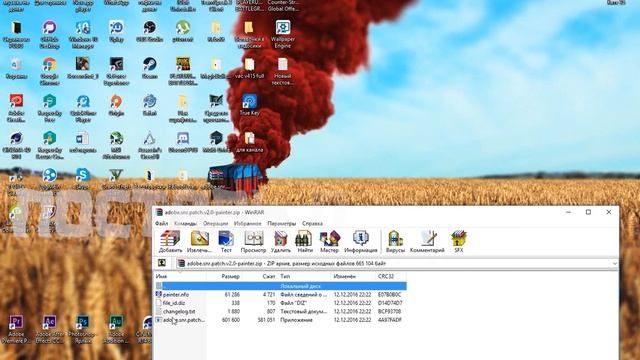Click the Uplay desktop icon
640x360 pixels.
pos(116,31)
